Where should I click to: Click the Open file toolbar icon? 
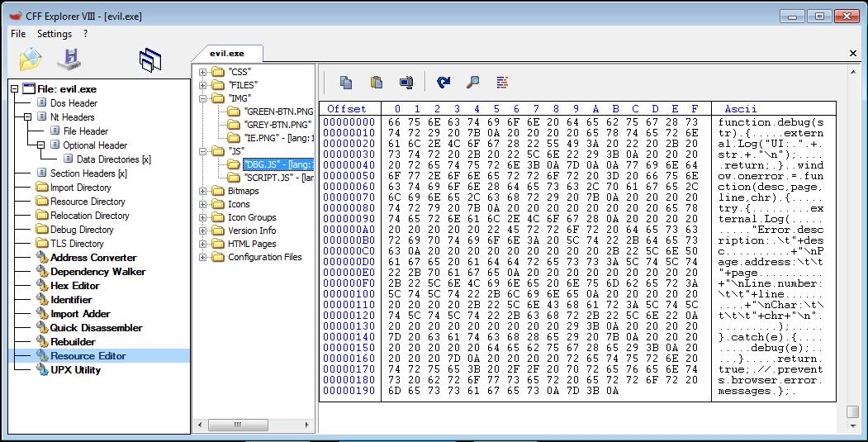pyautogui.click(x=31, y=59)
